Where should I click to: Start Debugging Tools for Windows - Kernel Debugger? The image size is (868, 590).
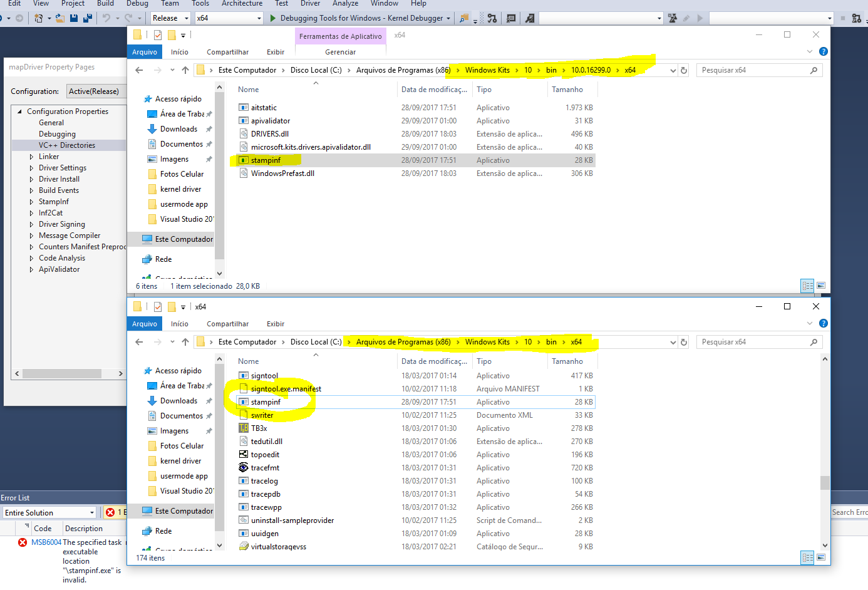pos(274,18)
